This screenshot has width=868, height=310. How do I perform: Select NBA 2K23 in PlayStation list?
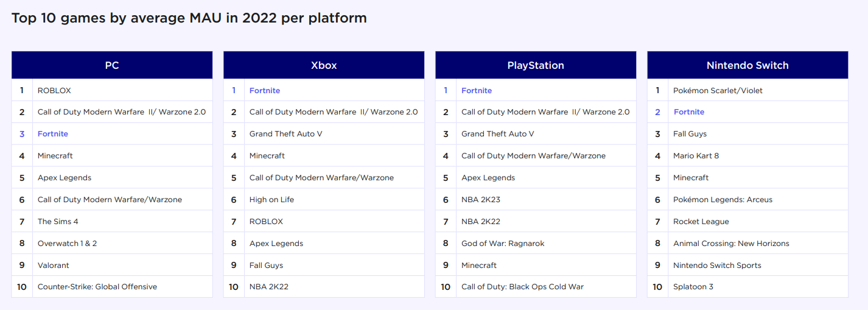pos(481,200)
